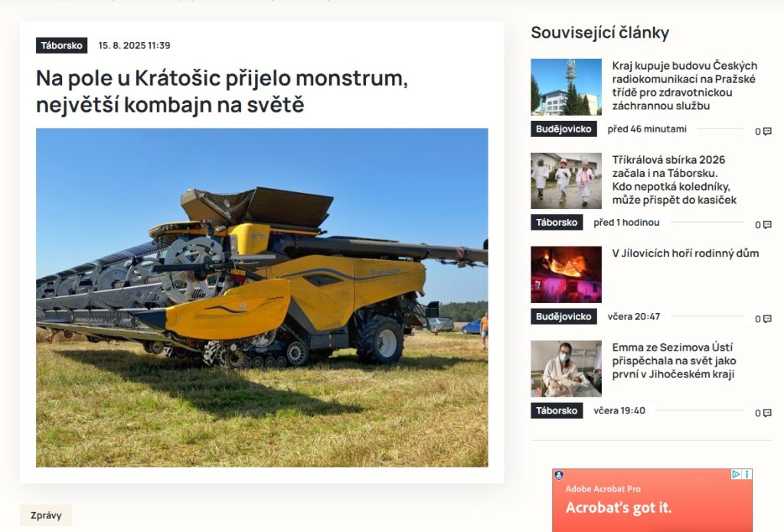
Task: Open article Emma ze Sezimova Ústí
Action: tap(674, 361)
